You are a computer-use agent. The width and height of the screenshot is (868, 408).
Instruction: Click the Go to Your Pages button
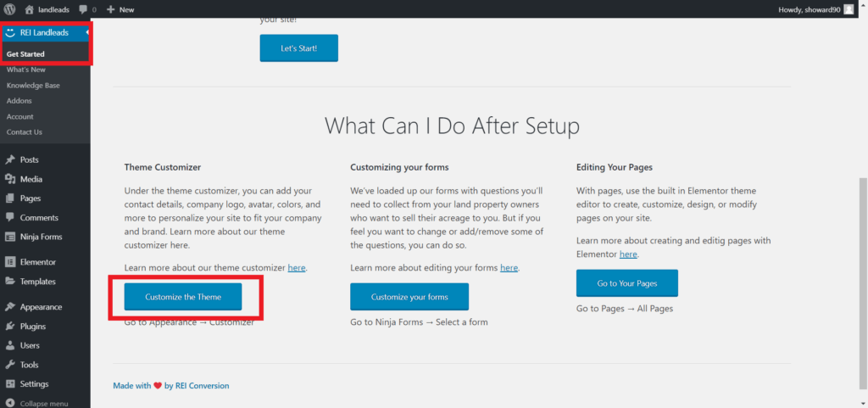coord(627,283)
